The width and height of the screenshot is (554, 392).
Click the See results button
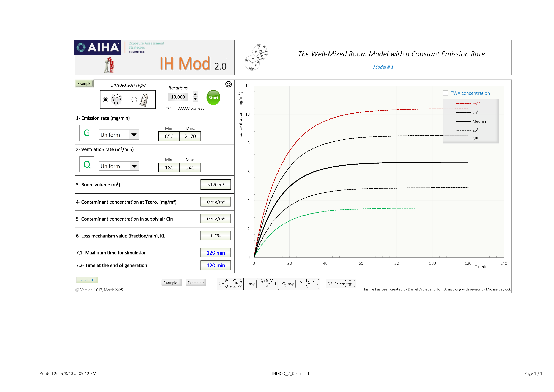87,280
